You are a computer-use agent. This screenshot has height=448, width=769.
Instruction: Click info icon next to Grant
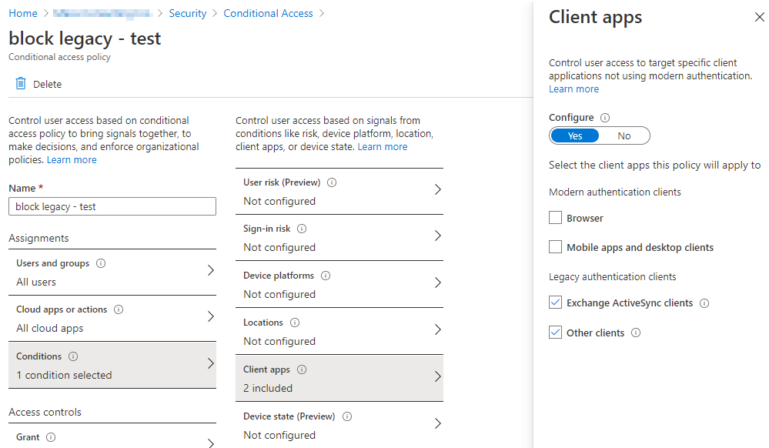point(51,437)
